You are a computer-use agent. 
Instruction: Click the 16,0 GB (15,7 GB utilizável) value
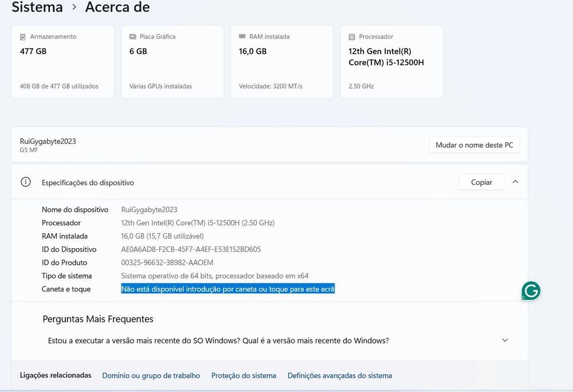point(162,236)
